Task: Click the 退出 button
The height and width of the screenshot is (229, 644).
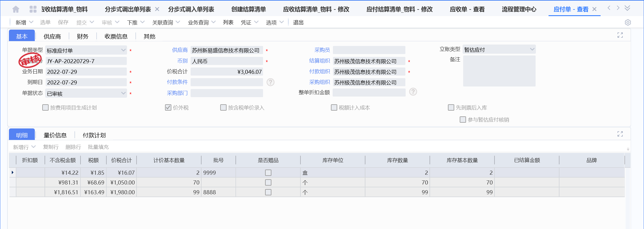Action: (x=298, y=22)
